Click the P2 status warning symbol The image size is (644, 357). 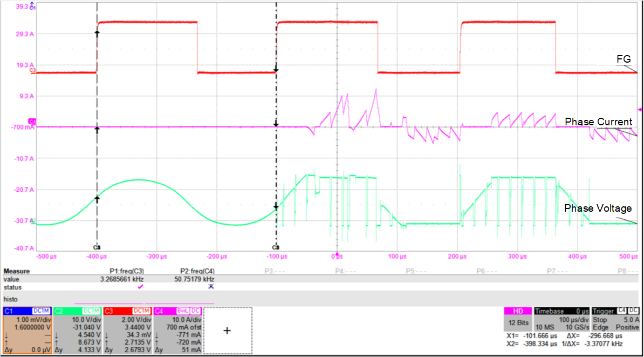[211, 287]
